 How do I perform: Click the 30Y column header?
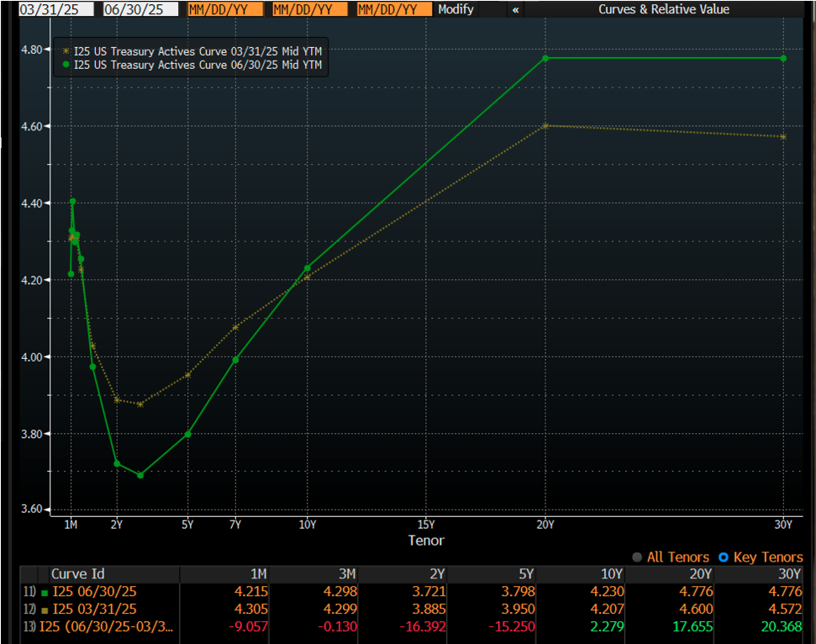click(x=789, y=573)
